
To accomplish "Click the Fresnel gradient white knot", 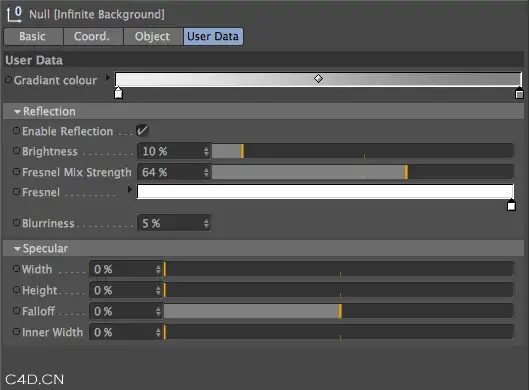I will point(511,205).
